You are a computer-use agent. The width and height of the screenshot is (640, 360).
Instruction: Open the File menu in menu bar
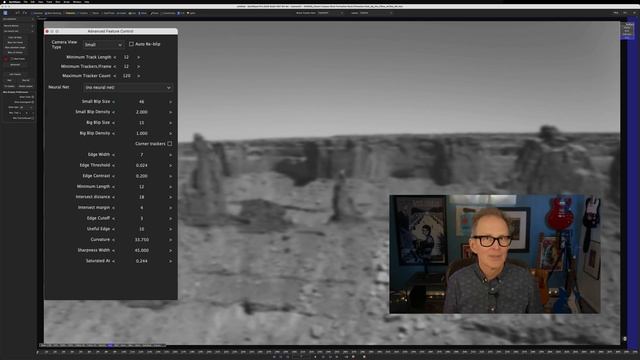coord(25,2)
